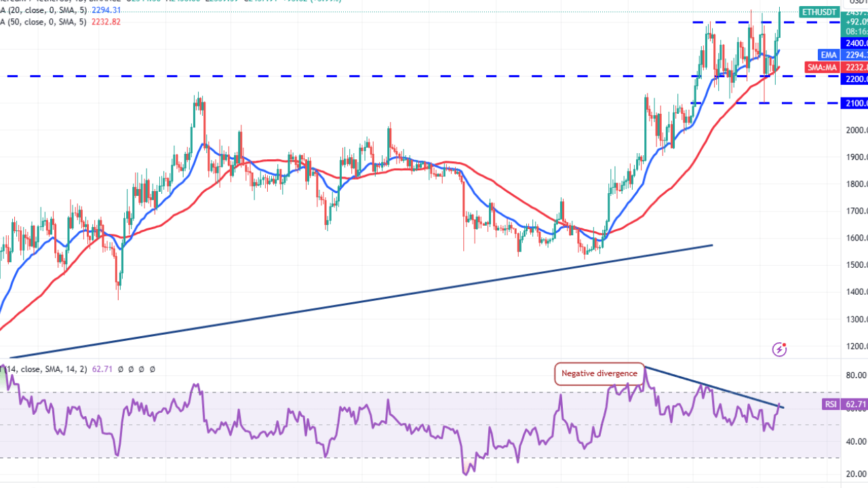Viewport: 868px width, 488px height.
Task: Click the 1300.0 price axis label
Action: point(856,319)
